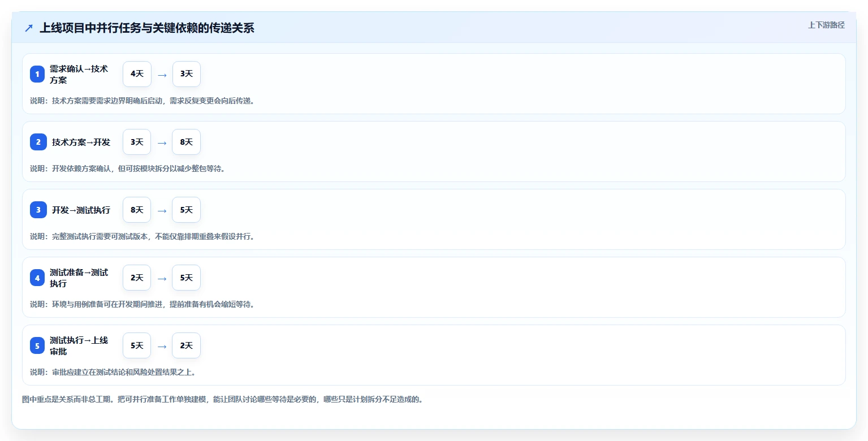Click the note about 按模块拆分

128,168
